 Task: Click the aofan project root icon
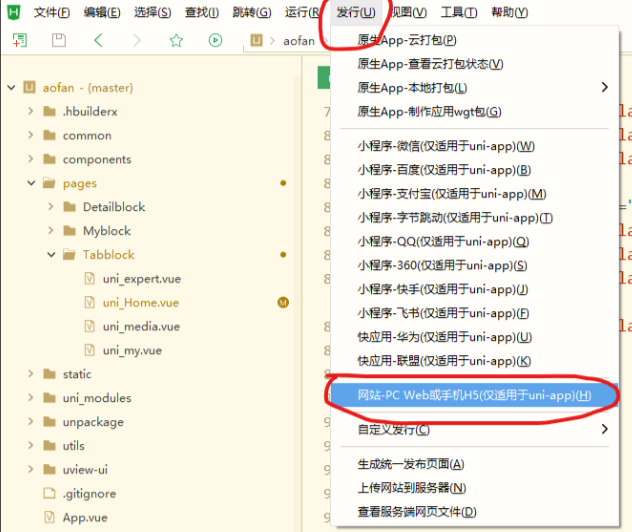(x=29, y=87)
